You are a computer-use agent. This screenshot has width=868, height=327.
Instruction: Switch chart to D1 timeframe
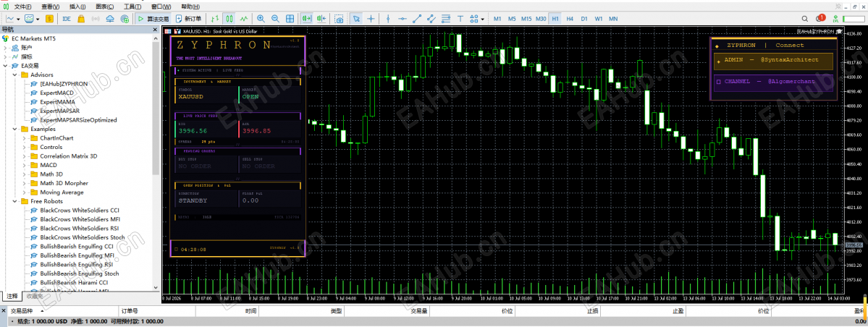coord(584,18)
